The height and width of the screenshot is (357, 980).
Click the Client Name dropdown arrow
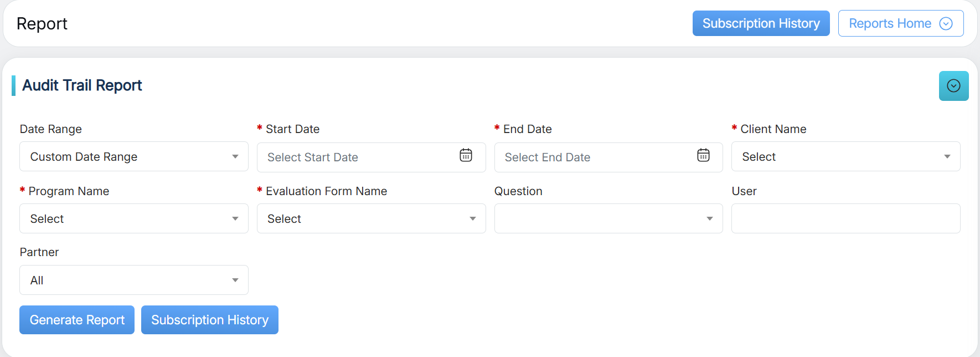pos(947,157)
